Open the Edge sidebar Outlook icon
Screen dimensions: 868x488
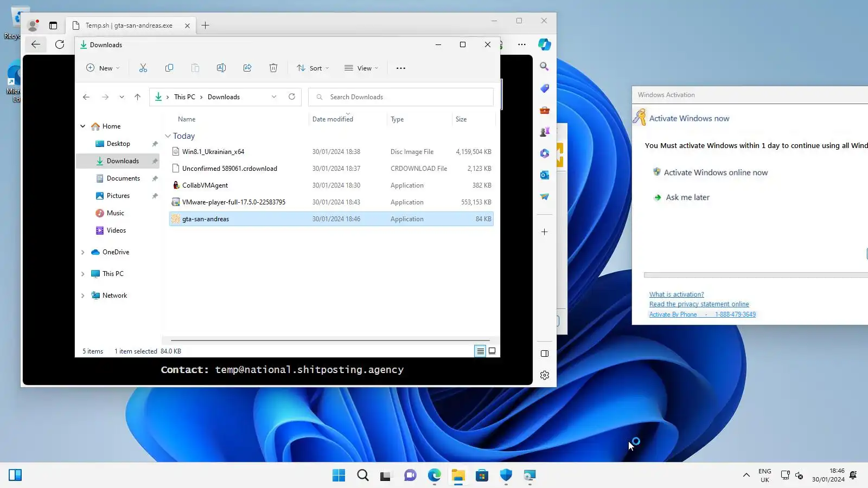pos(545,175)
